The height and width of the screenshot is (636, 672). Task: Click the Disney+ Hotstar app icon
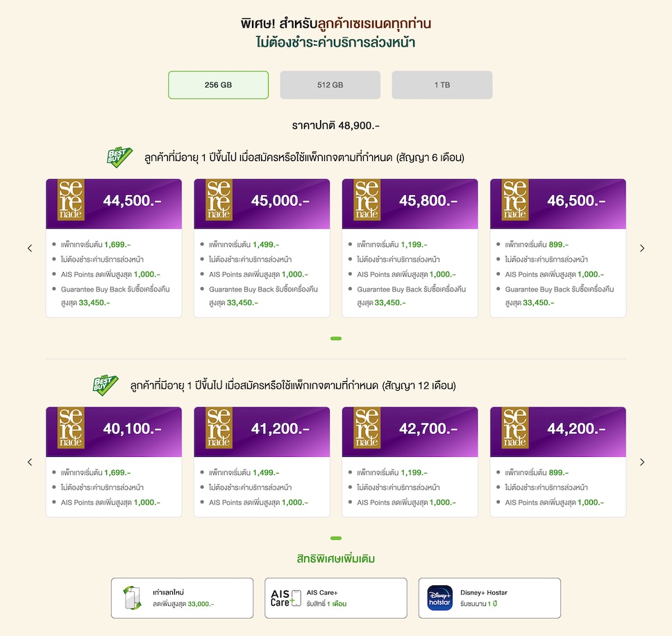440,598
